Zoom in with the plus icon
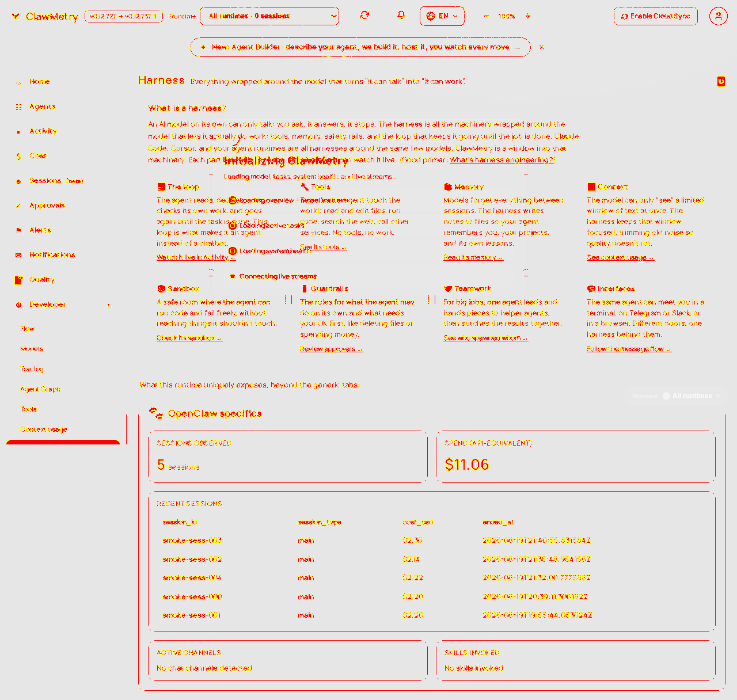The image size is (737, 700). (528, 16)
